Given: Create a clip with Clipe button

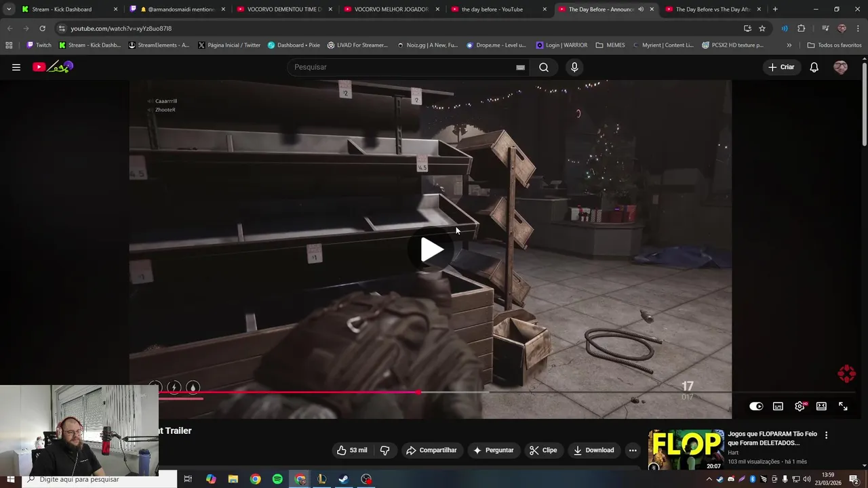Looking at the screenshot, I should coord(543,450).
